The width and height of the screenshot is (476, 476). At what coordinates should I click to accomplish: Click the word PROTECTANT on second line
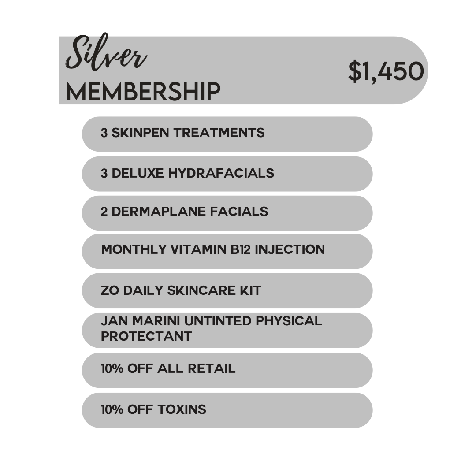(x=146, y=336)
